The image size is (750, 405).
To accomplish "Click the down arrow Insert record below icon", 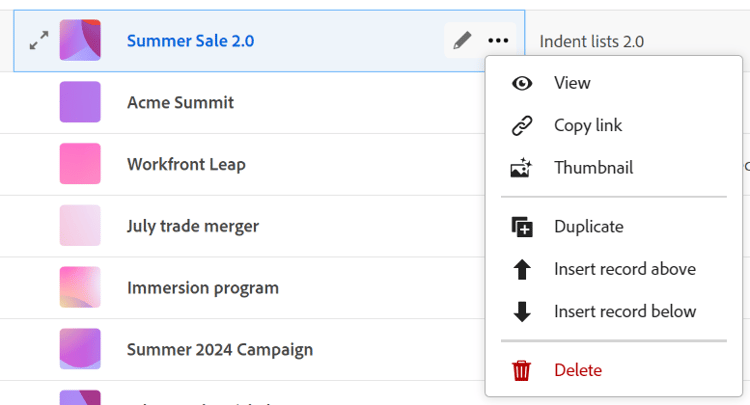I will point(522,312).
